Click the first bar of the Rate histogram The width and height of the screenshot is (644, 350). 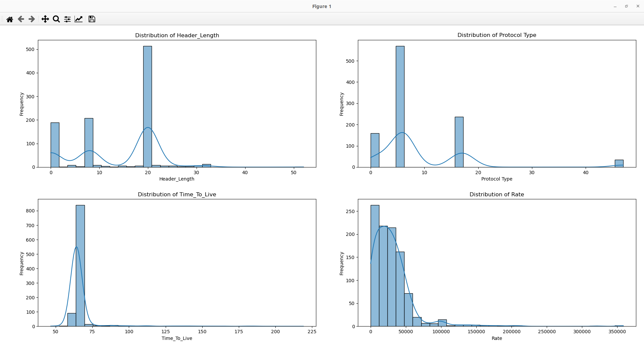tap(375, 265)
